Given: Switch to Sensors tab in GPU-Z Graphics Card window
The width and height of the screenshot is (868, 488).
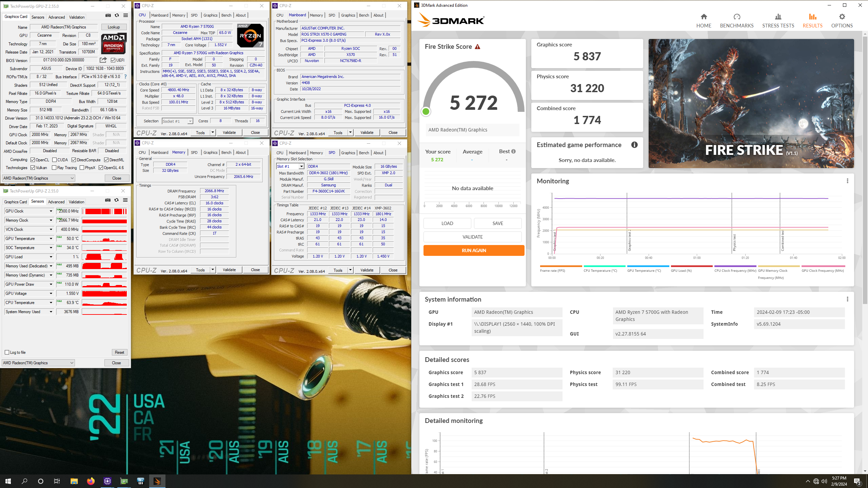Looking at the screenshot, I should [38, 17].
